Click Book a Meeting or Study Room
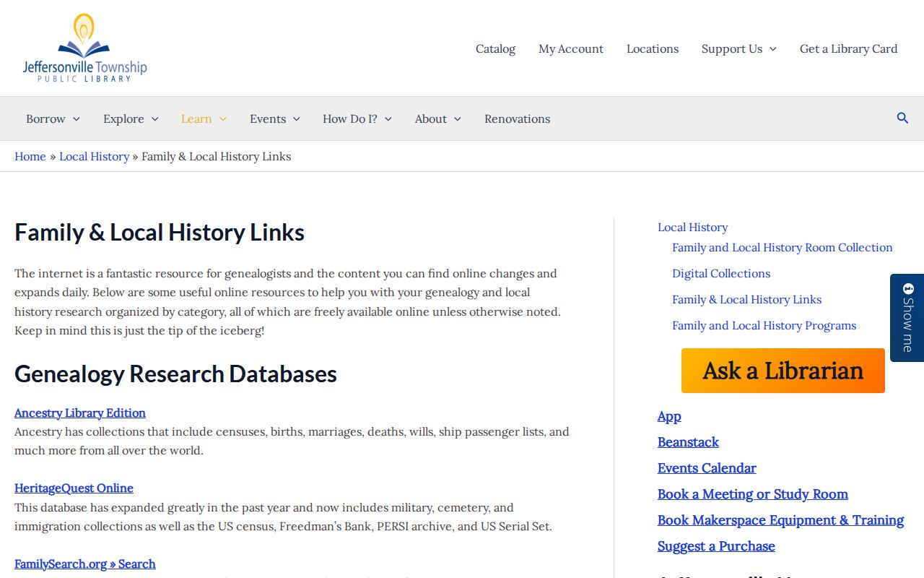Viewport: 924px width, 578px height. [x=753, y=494]
